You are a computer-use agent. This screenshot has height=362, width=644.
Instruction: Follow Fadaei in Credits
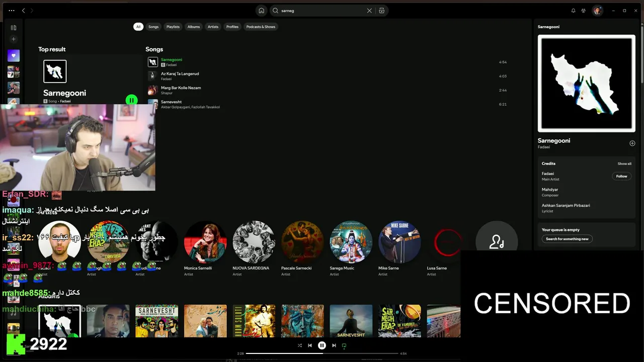622,176
